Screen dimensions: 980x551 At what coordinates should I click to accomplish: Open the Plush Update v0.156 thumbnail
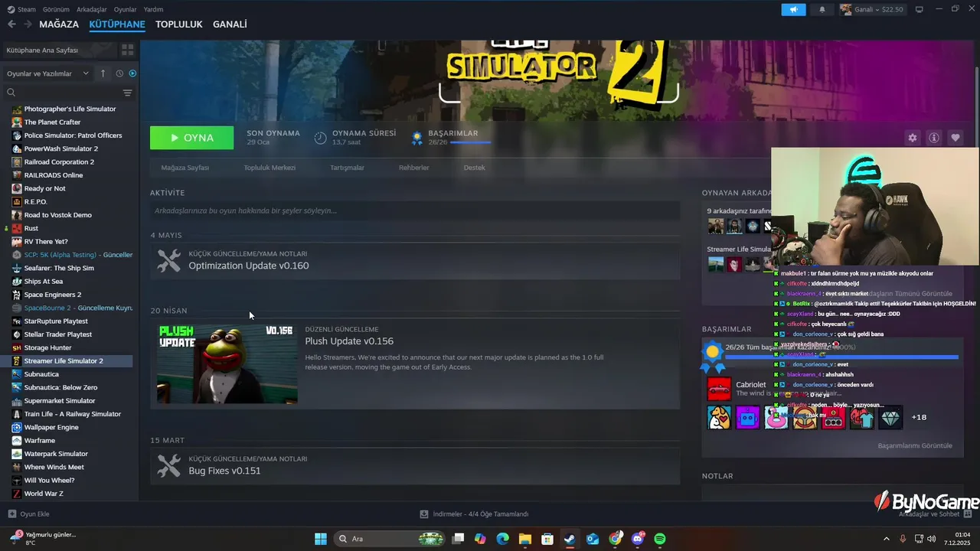pyautogui.click(x=227, y=364)
